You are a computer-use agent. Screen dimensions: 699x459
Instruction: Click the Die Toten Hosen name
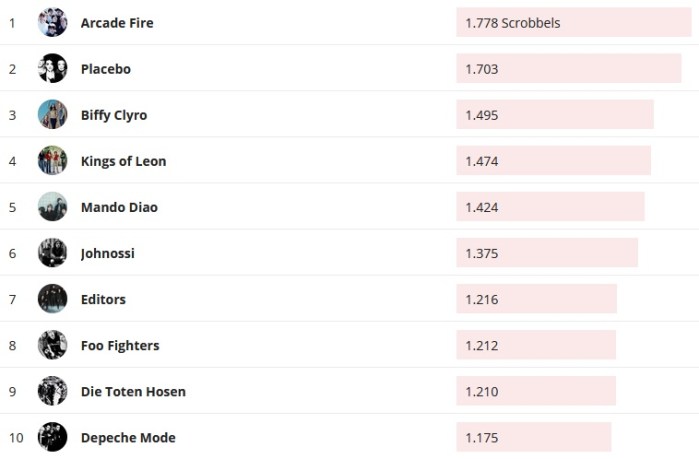point(133,391)
